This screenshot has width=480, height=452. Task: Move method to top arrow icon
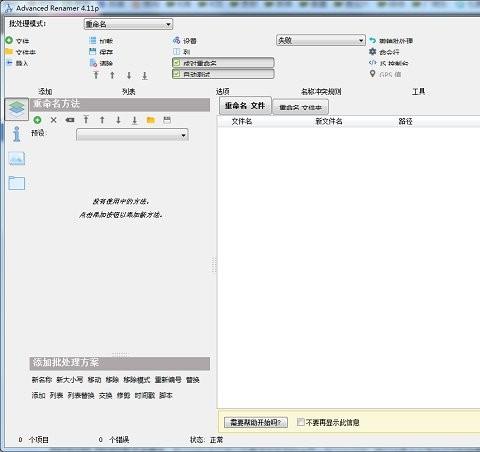click(x=86, y=120)
